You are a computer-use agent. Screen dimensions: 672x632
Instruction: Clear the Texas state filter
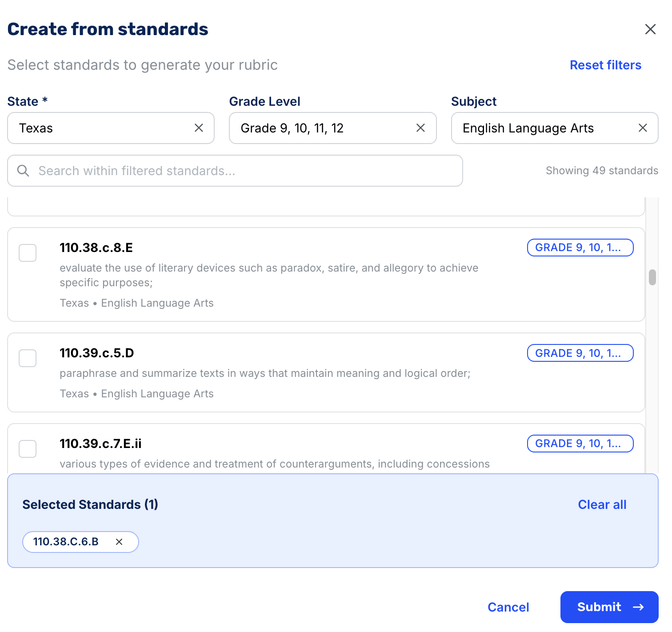click(x=198, y=128)
